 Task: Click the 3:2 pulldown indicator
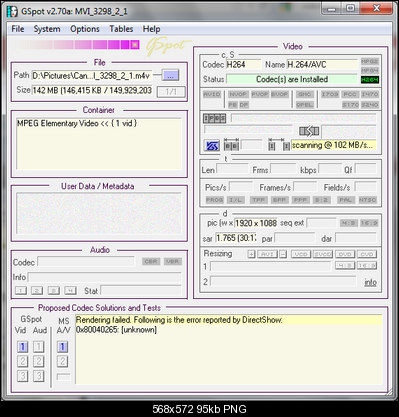[322, 200]
